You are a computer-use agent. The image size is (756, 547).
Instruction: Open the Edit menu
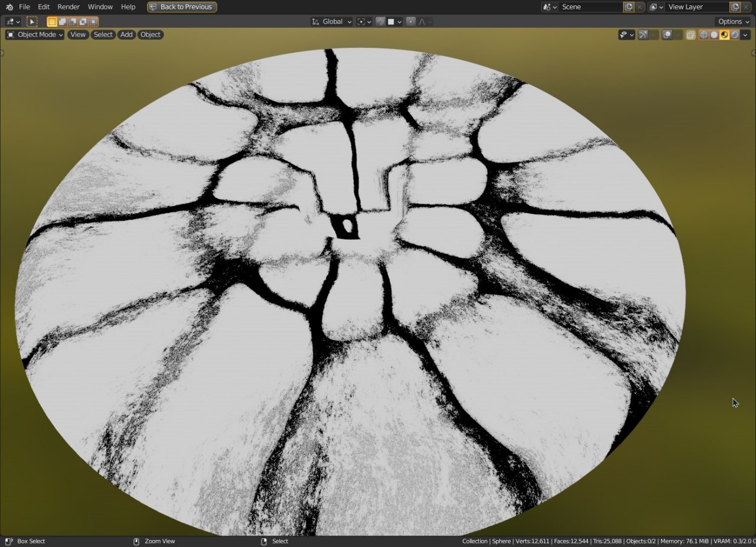click(44, 7)
